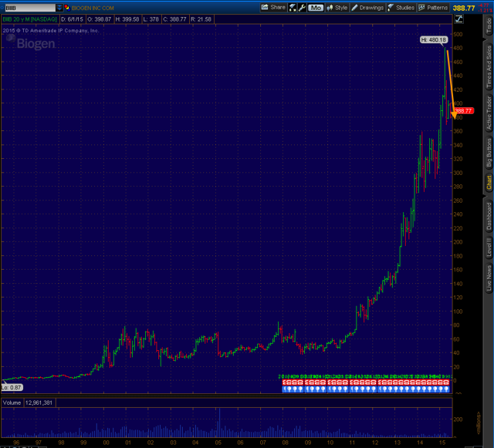Click the 2015 TD Ameritrade copyright text
494x448 pixels.
pyautogui.click(x=51, y=31)
